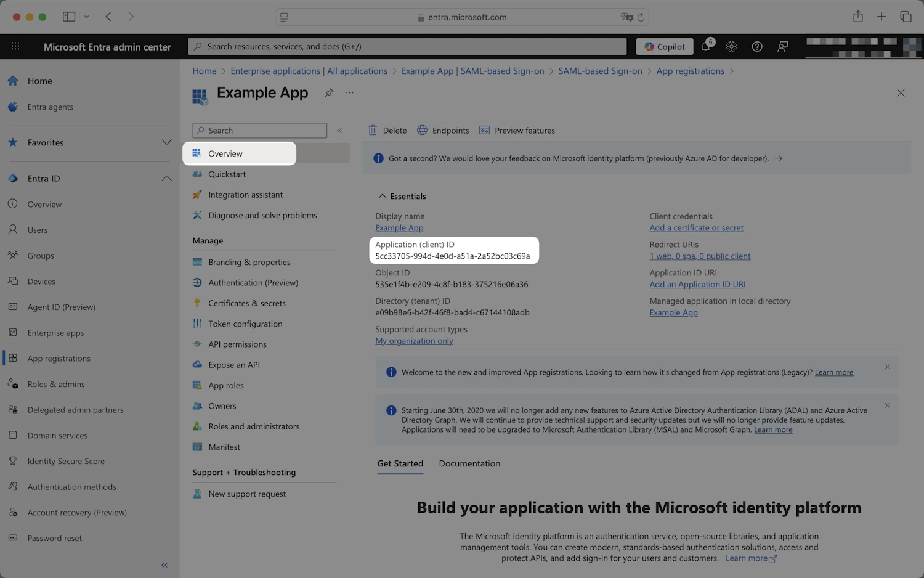The image size is (924, 578).
Task: Open Delegated admin partners
Action: click(75, 410)
